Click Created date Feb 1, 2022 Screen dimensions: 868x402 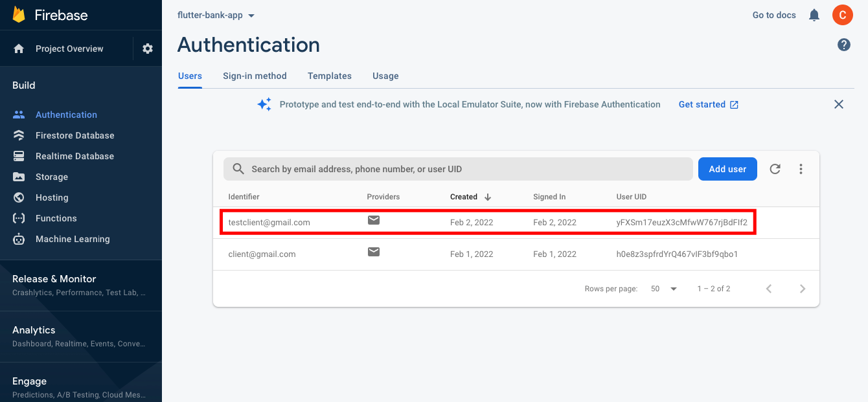(472, 254)
